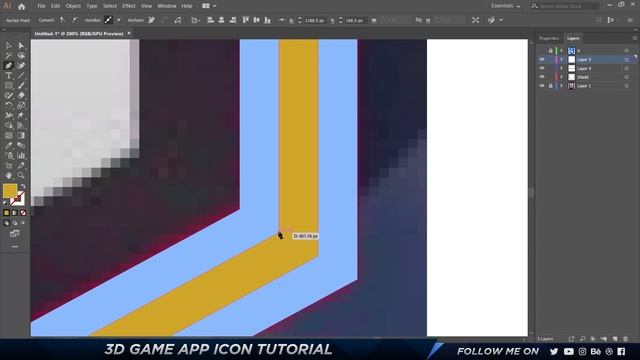The width and height of the screenshot is (640, 360).
Task: Select the Type tool
Action: coord(9,76)
